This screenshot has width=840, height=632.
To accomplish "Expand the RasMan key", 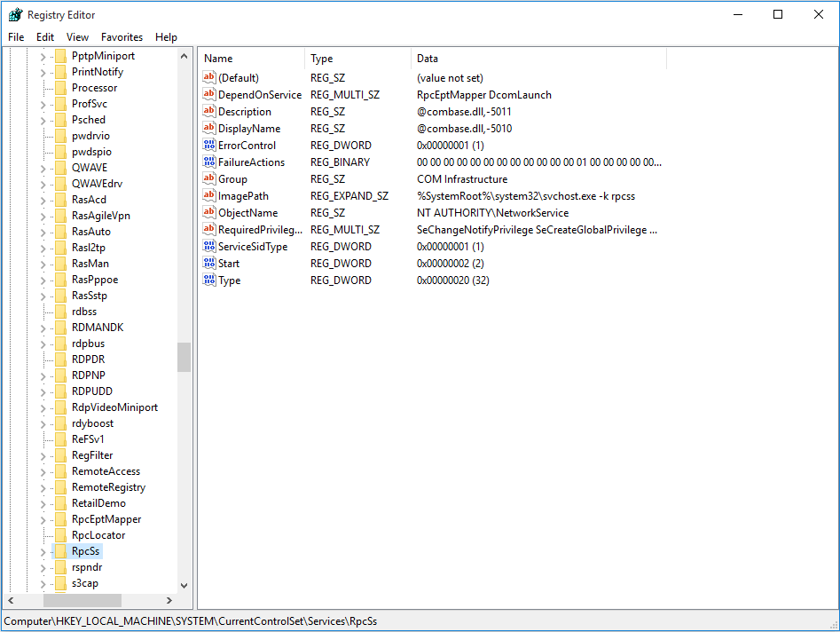I will [43, 264].
